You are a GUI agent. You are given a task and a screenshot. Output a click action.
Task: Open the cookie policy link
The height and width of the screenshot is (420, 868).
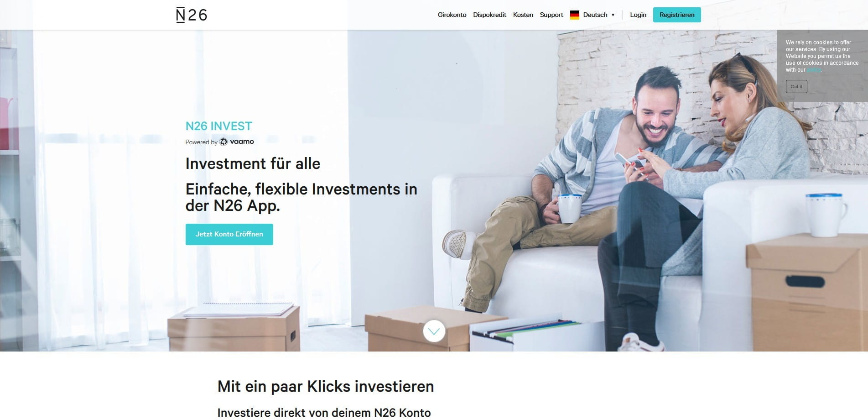pyautogui.click(x=814, y=70)
